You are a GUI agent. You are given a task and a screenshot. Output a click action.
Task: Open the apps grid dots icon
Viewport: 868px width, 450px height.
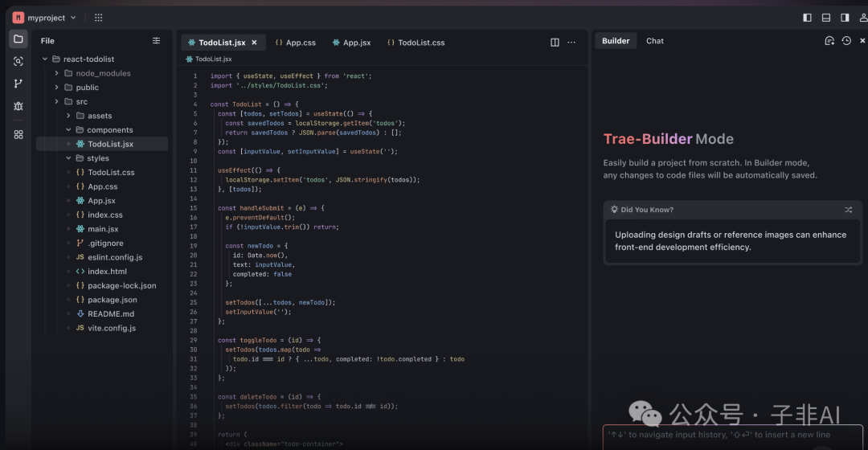click(x=99, y=18)
